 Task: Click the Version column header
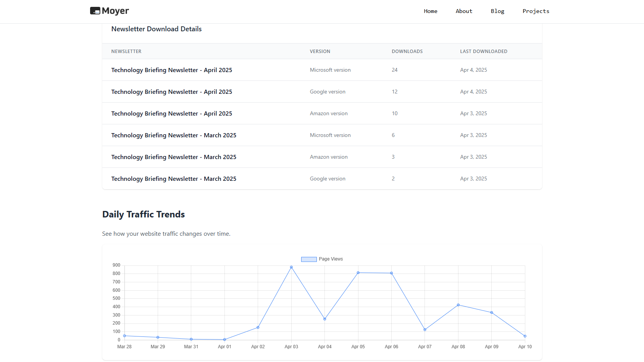click(320, 51)
